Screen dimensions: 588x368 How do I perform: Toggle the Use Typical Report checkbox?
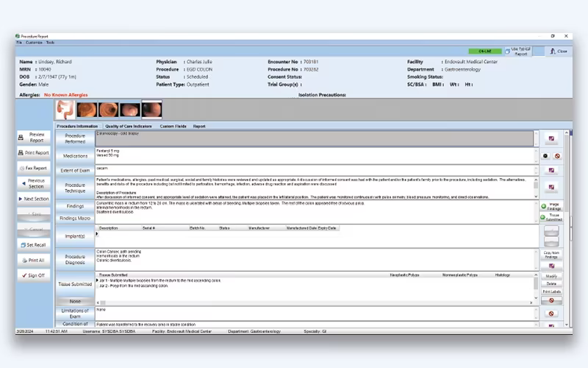pos(507,52)
